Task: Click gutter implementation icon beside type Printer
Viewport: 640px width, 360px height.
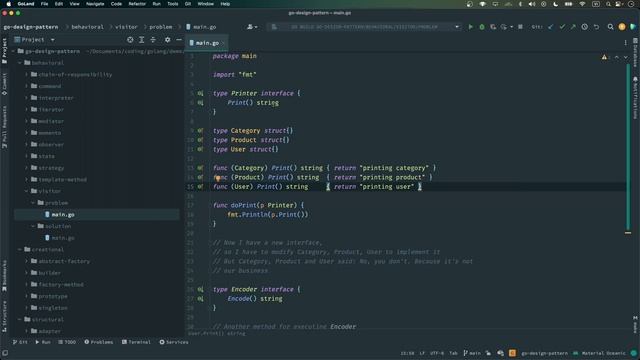Action: click(x=200, y=93)
